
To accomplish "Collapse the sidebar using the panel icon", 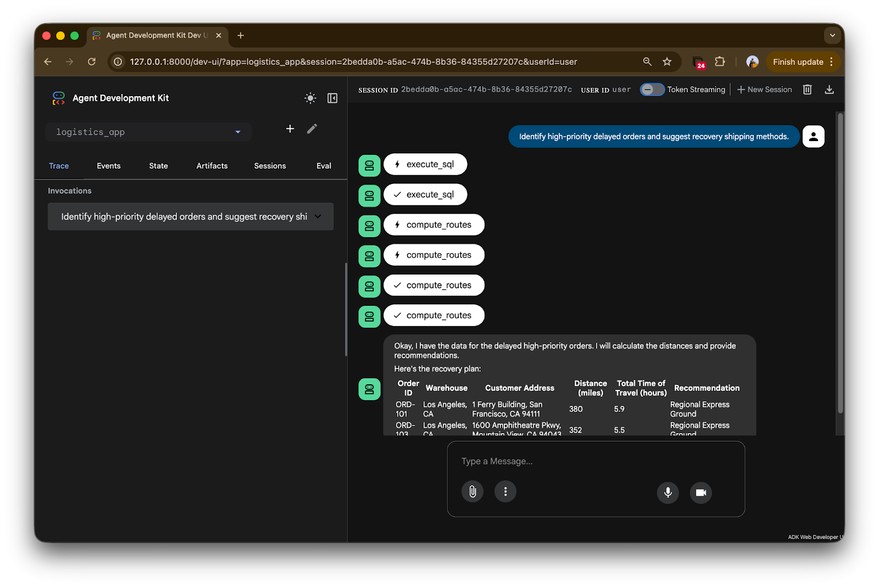I will pyautogui.click(x=332, y=98).
